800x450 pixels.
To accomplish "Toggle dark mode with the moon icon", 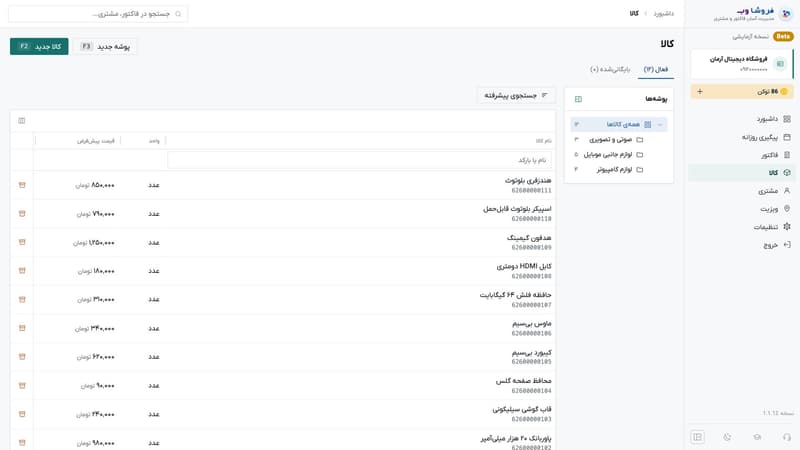I will tap(727, 437).
